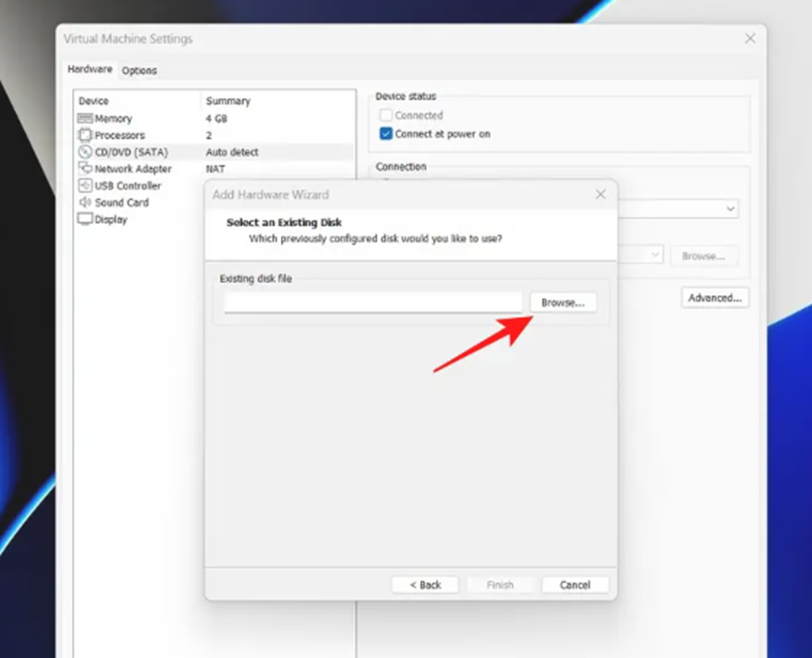
Task: Click the 'Connection' group label
Action: click(x=401, y=167)
